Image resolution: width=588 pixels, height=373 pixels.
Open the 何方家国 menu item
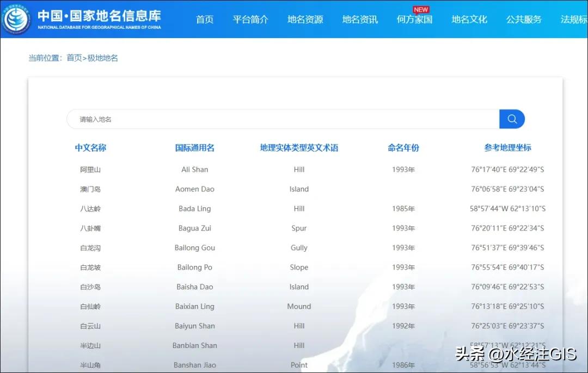(x=415, y=20)
